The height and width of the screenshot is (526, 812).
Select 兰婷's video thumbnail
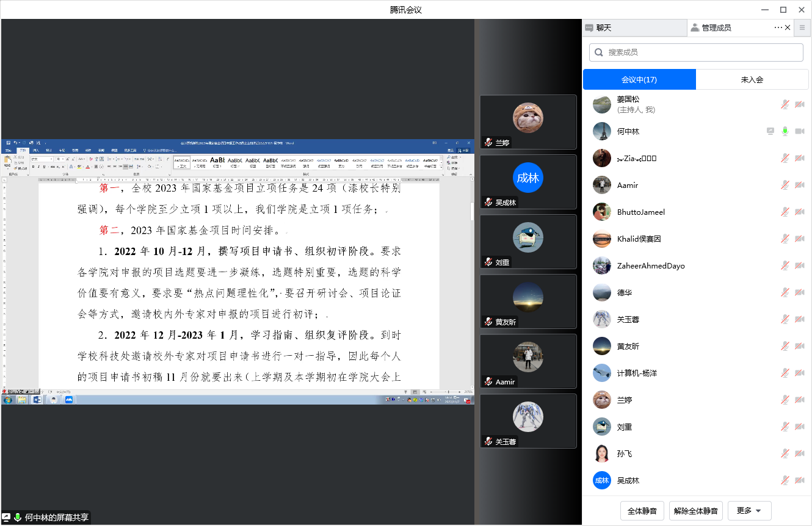528,122
